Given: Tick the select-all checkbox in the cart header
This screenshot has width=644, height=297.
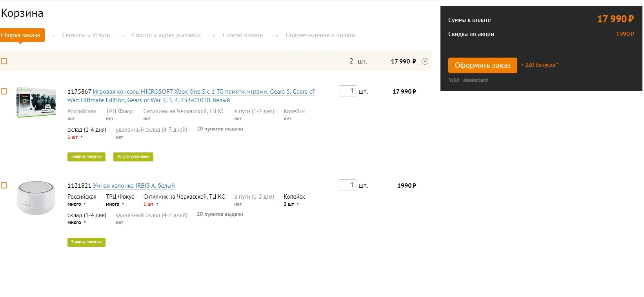Looking at the screenshot, I should tap(4, 61).
